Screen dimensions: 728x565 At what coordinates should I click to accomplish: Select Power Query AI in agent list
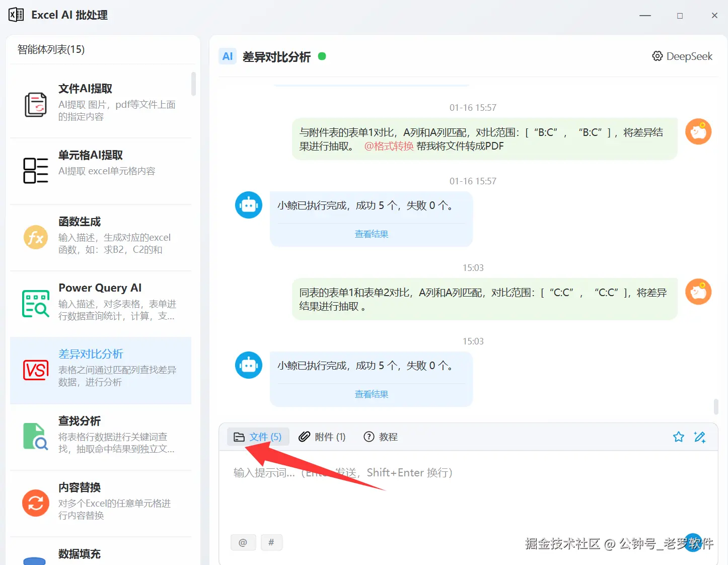coord(101,304)
